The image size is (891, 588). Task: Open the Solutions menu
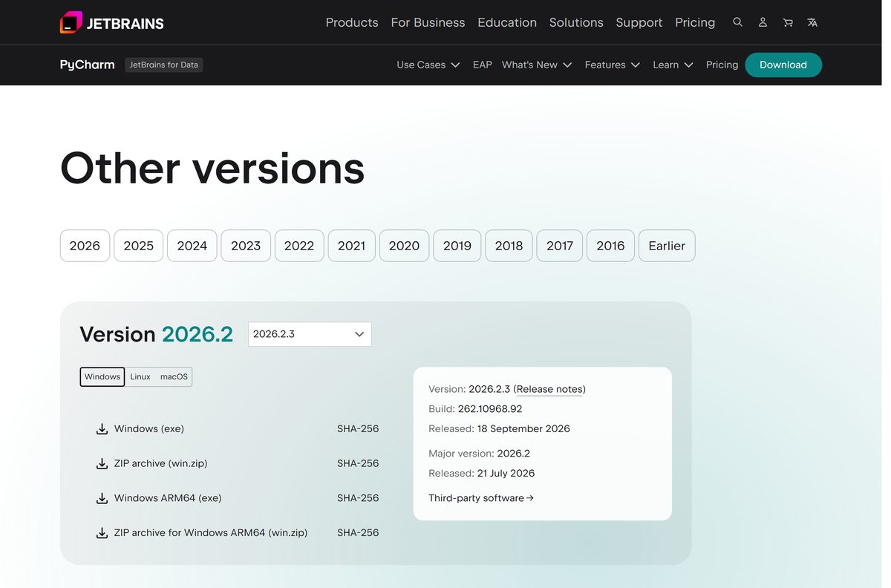576,22
